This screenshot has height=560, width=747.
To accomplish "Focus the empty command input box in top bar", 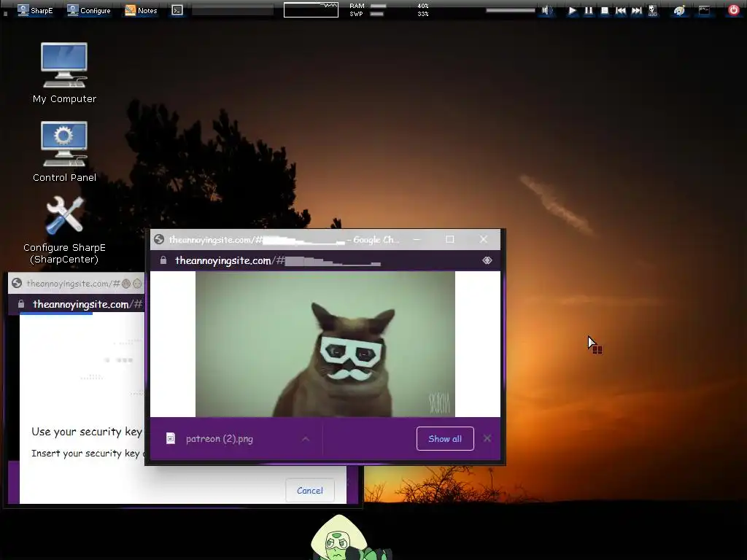I will tap(233, 10).
